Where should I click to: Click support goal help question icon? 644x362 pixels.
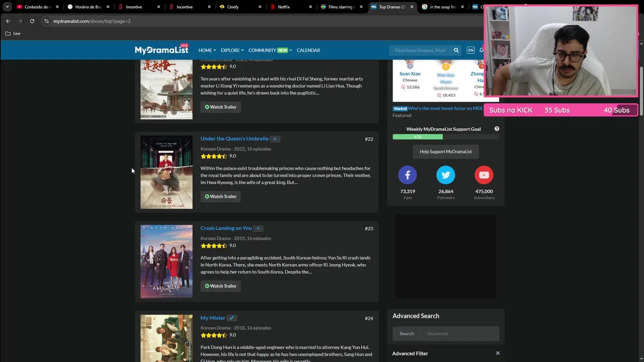pos(497,129)
